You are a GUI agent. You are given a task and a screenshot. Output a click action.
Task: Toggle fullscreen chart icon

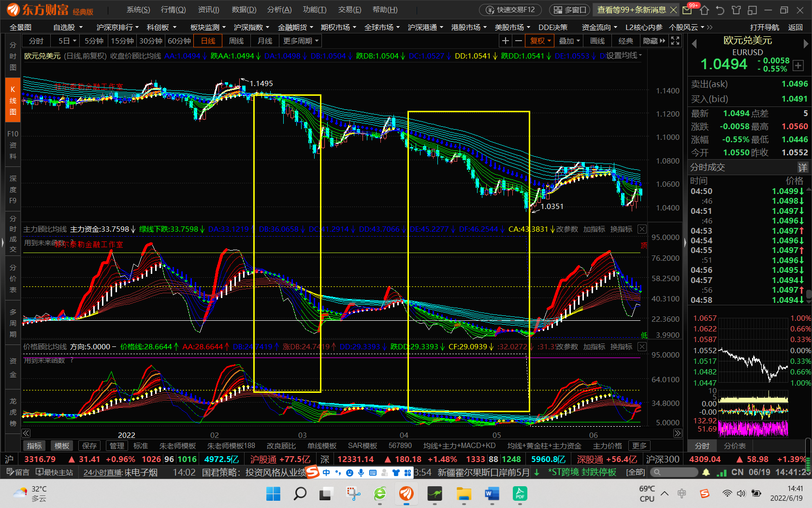(675, 41)
